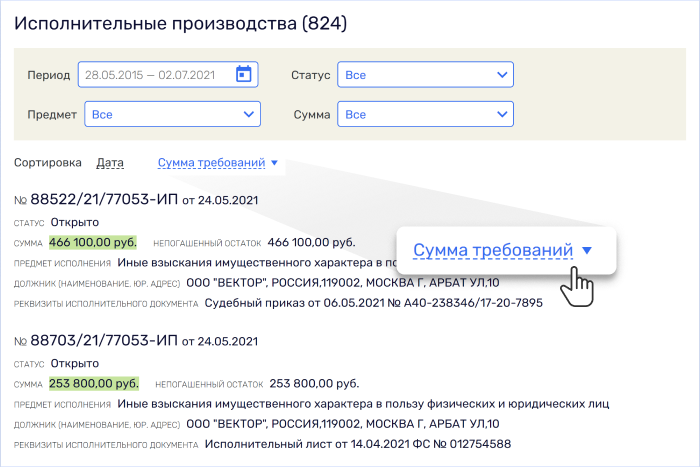The height and width of the screenshot is (467, 700).
Task: Click unpaid balance 253 800,00 руб. value
Action: 314,383
